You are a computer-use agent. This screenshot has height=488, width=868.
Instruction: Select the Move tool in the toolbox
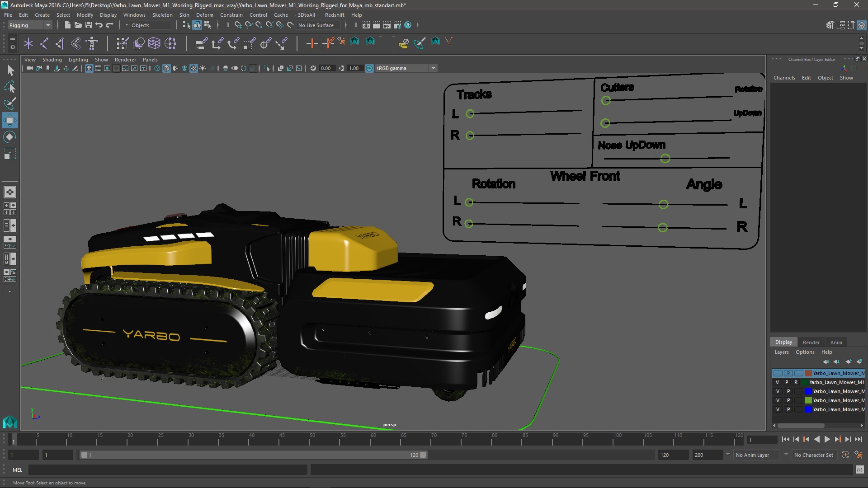point(9,120)
